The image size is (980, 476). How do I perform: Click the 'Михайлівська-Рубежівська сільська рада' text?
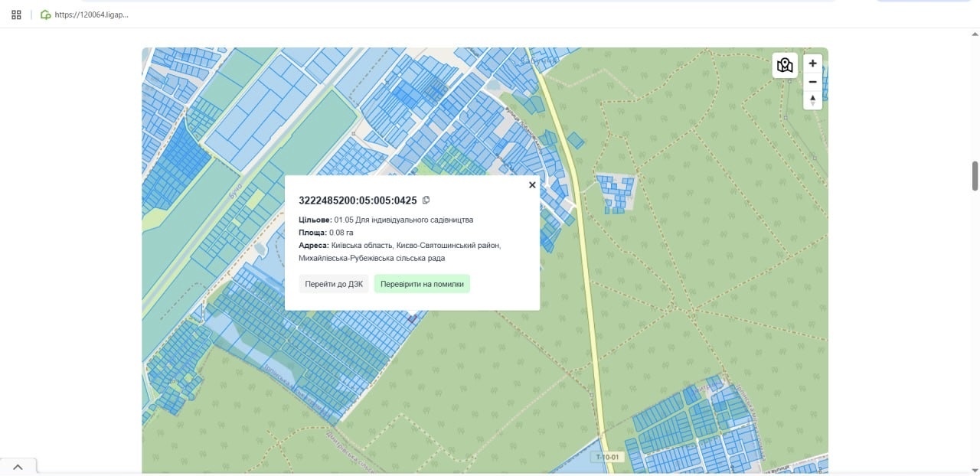point(372,259)
